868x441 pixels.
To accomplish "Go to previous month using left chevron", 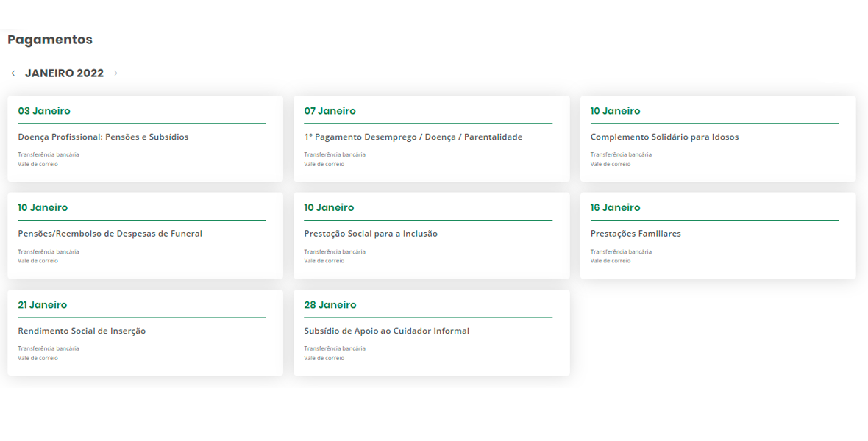I will (x=13, y=73).
